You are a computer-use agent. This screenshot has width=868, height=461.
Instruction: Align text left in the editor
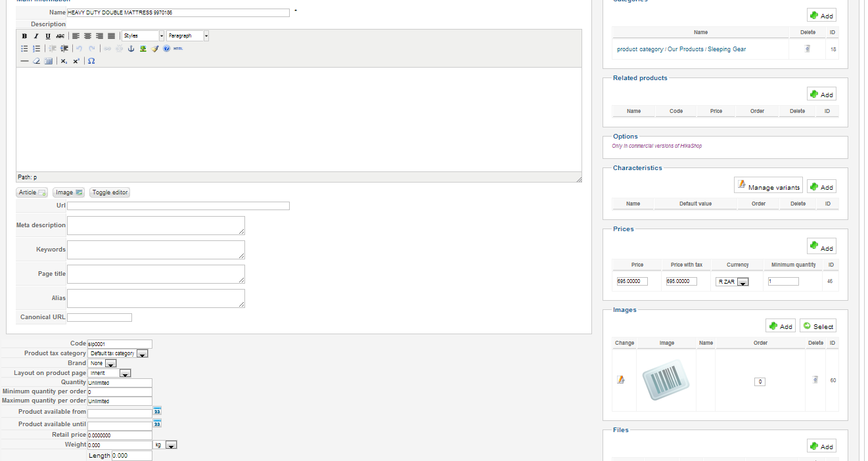(76, 36)
